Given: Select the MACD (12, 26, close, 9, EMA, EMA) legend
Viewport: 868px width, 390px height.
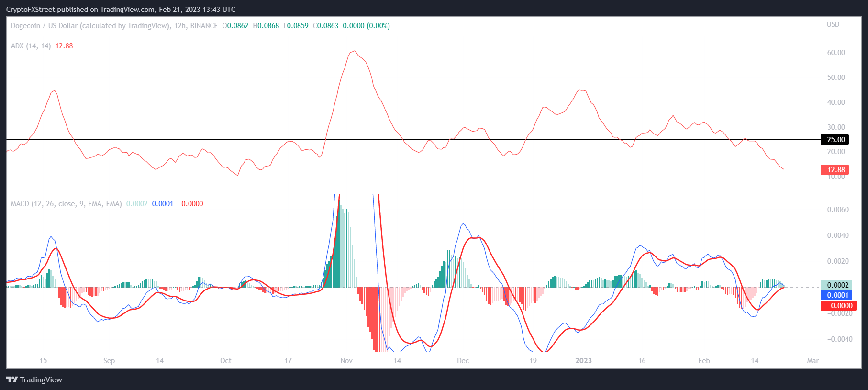Looking at the screenshot, I should (66, 204).
